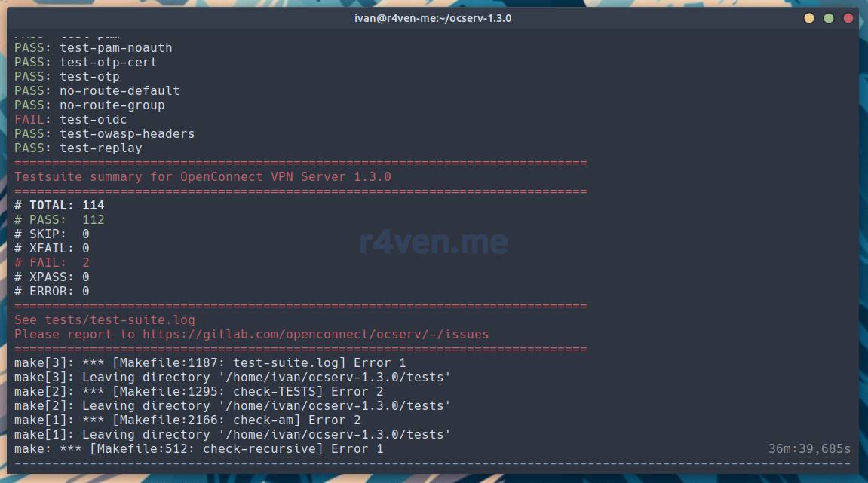Click the FAIL: test-oidc result line

coord(71,119)
